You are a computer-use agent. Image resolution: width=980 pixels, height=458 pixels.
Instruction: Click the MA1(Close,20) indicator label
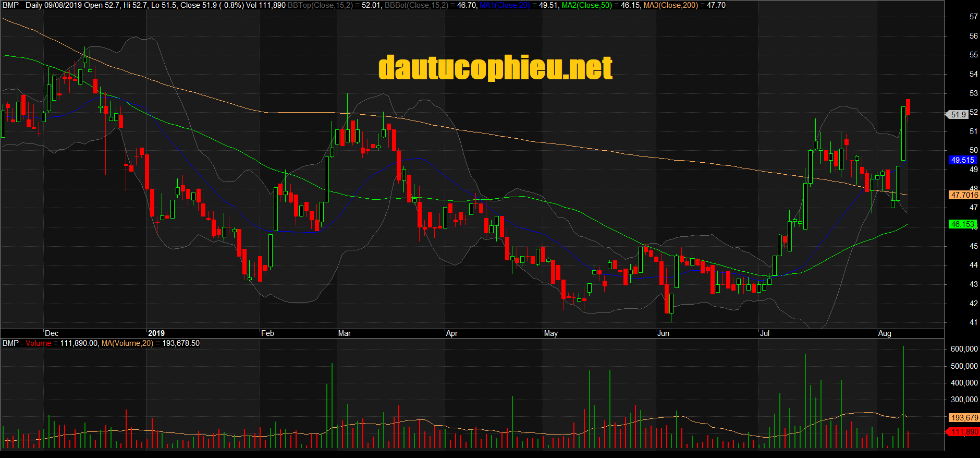click(x=505, y=5)
